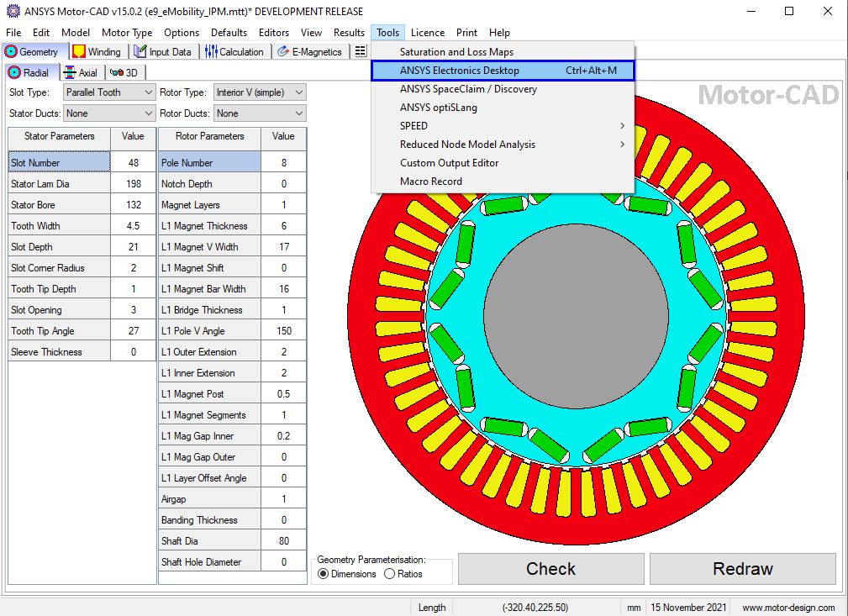The width and height of the screenshot is (848, 616).
Task: Click the 3D glasses icon
Action: (x=116, y=72)
